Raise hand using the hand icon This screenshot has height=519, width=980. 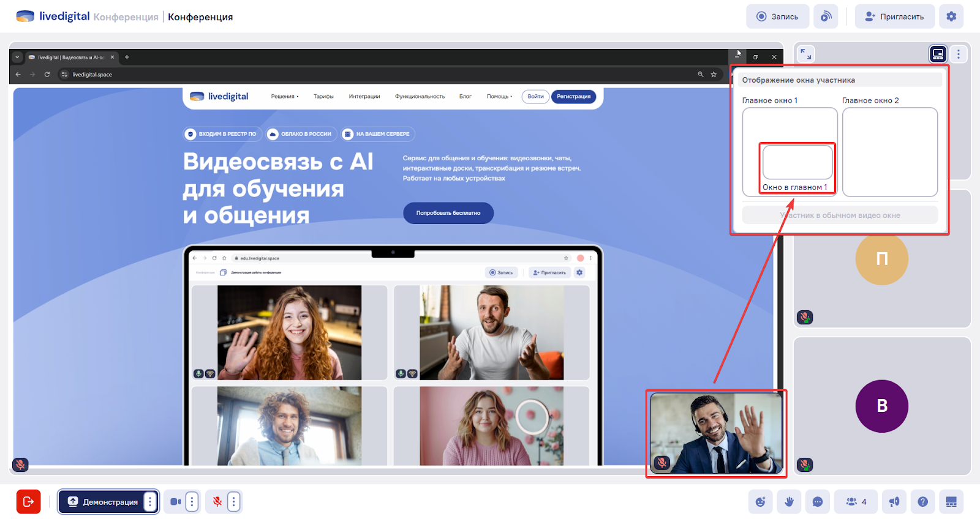789,502
